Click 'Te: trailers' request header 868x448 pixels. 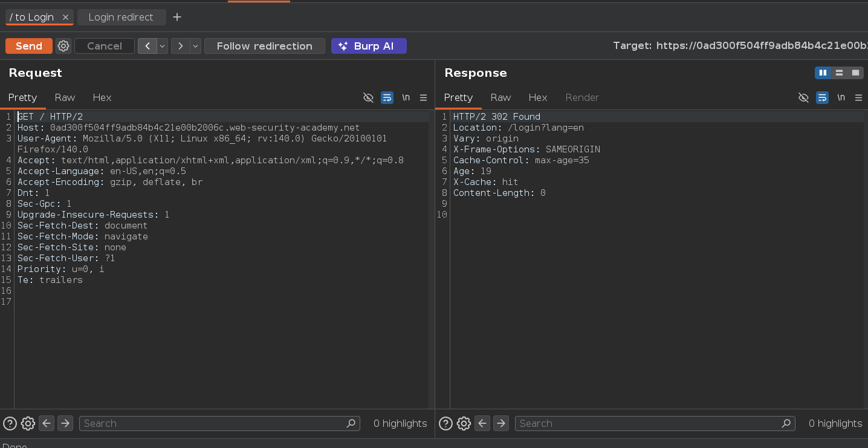point(50,280)
